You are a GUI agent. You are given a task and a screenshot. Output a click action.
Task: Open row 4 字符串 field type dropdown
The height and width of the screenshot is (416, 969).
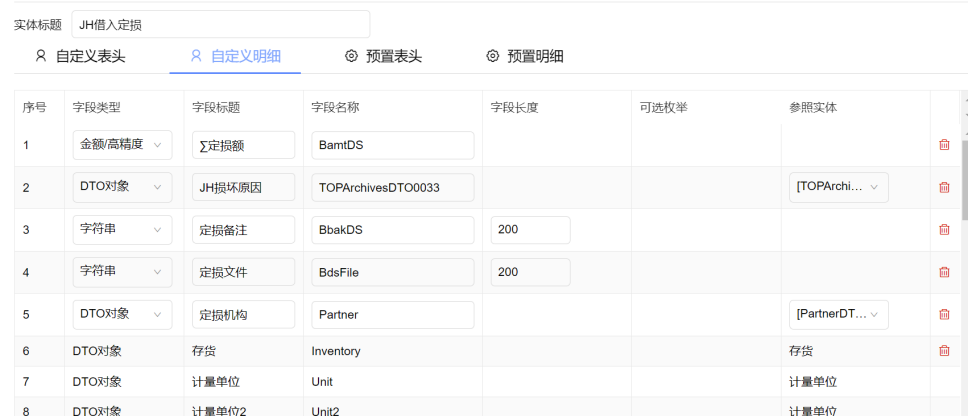click(122, 272)
